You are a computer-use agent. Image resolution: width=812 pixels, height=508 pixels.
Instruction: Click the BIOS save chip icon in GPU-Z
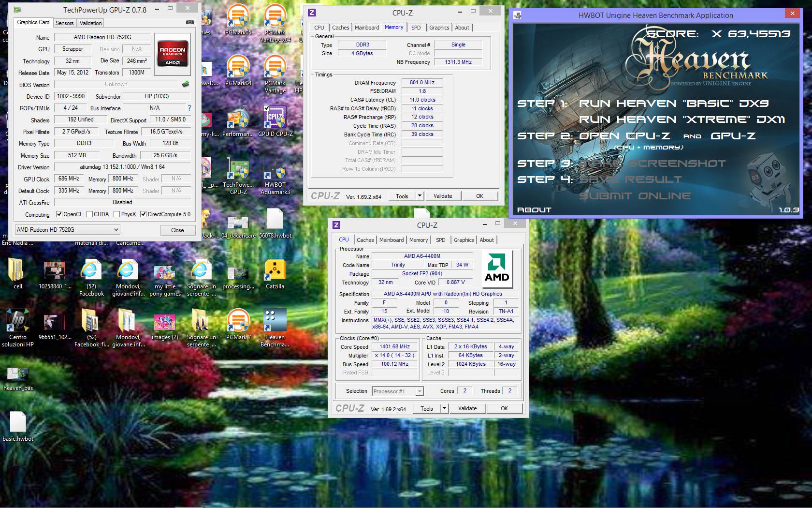click(x=186, y=84)
